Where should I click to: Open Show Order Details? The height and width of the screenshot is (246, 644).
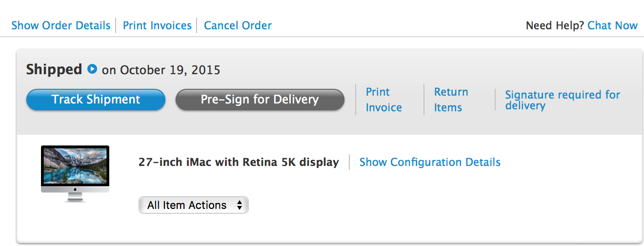[x=61, y=25]
